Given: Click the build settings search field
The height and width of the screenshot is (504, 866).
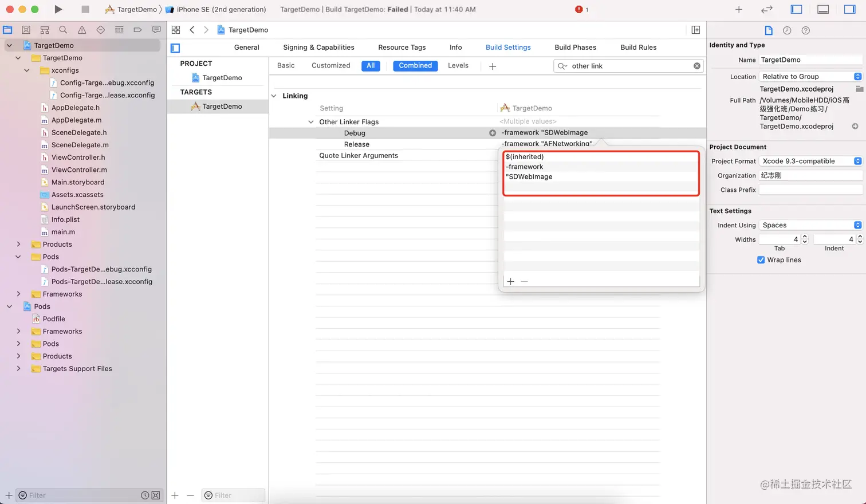Looking at the screenshot, I should (628, 66).
